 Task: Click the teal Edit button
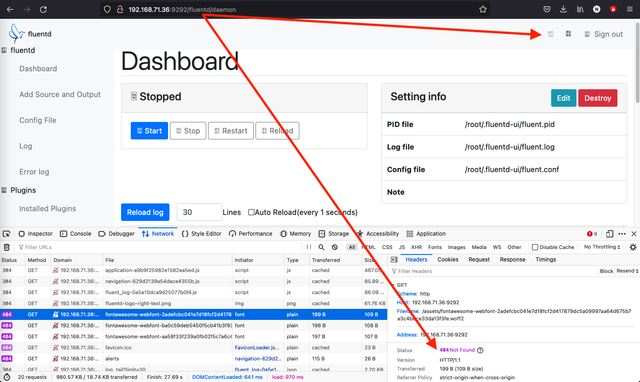click(x=563, y=98)
